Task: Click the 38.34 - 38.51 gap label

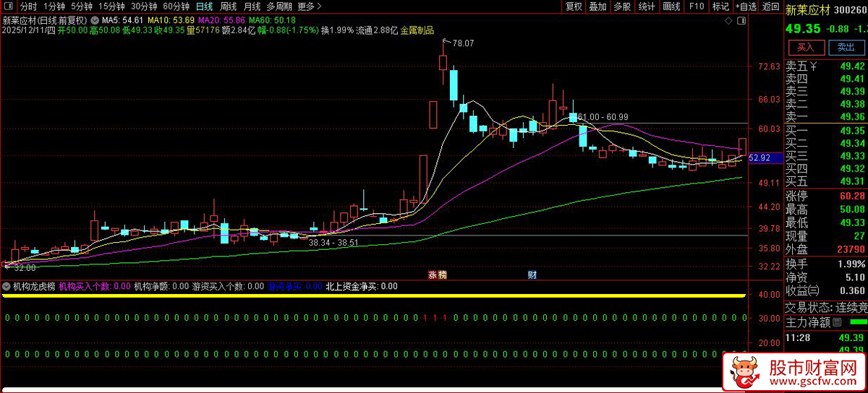Action: pos(333,243)
